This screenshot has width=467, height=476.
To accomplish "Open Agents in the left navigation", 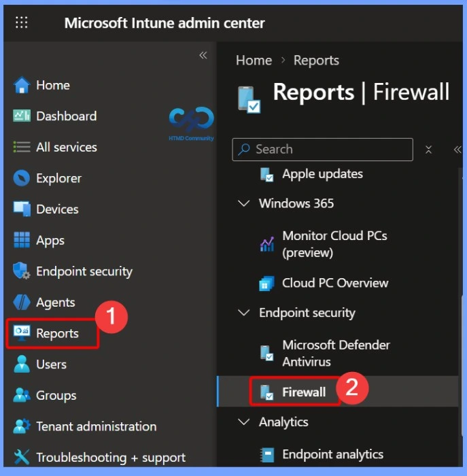I will [55, 303].
